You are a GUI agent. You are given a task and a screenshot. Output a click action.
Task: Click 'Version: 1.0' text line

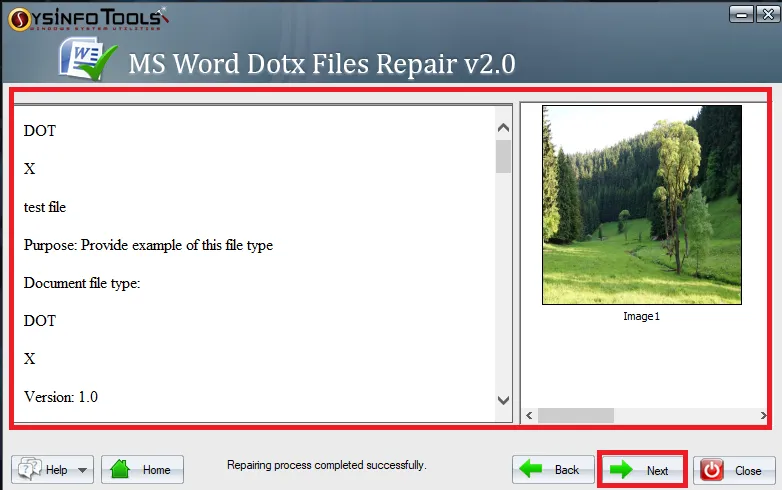[61, 397]
